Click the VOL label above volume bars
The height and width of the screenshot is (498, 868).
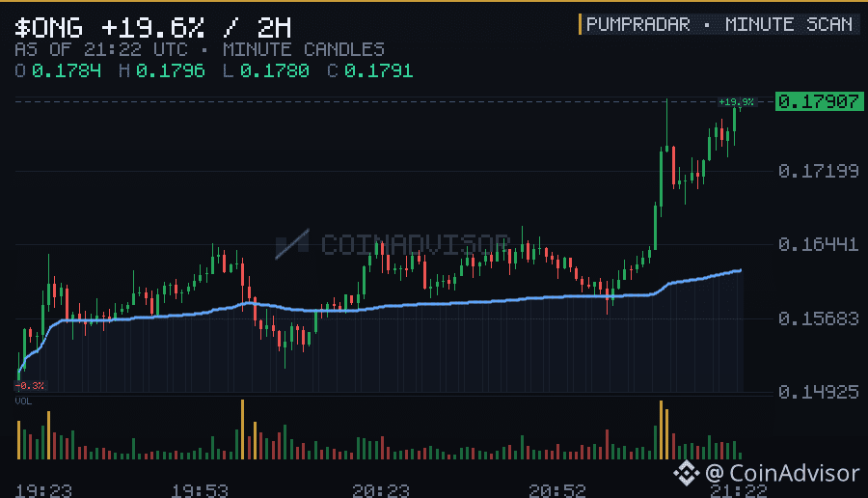(x=23, y=401)
